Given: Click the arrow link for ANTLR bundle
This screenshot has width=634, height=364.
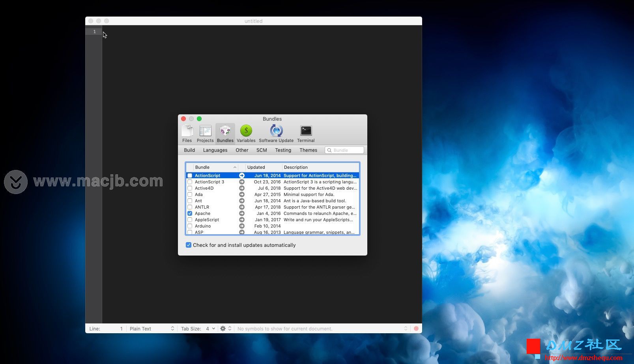Looking at the screenshot, I should point(242,207).
